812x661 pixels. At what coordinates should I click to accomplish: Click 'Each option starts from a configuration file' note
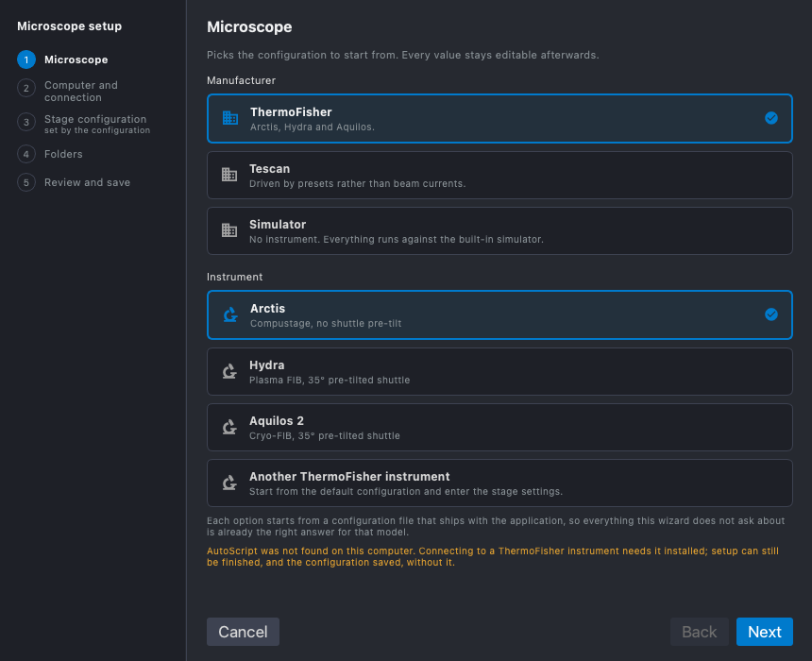pos(496,526)
